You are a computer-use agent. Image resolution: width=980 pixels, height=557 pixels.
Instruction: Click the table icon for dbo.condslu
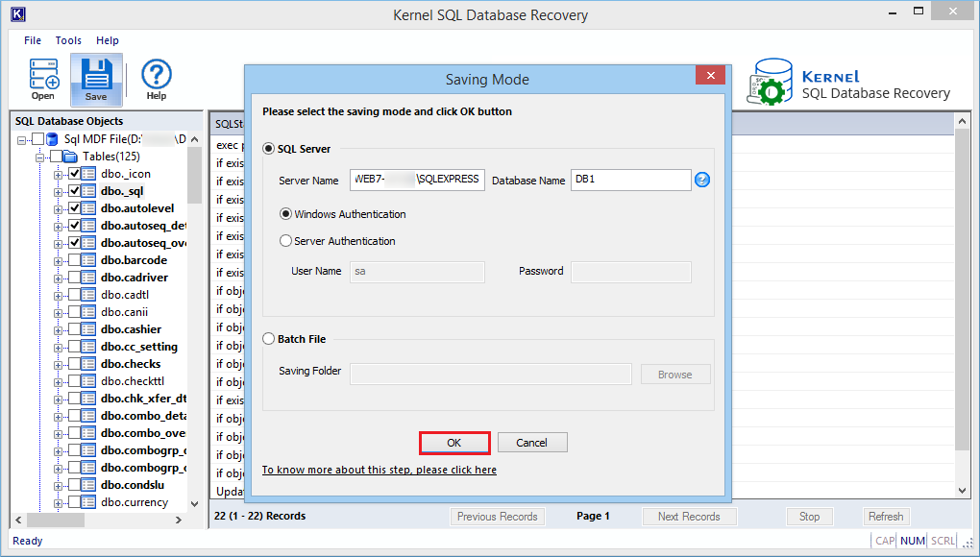pos(88,485)
